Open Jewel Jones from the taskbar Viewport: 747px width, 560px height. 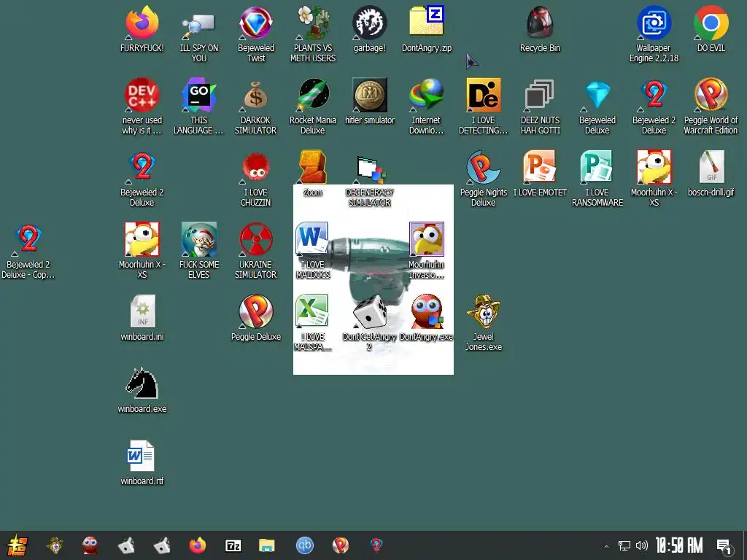click(55, 545)
